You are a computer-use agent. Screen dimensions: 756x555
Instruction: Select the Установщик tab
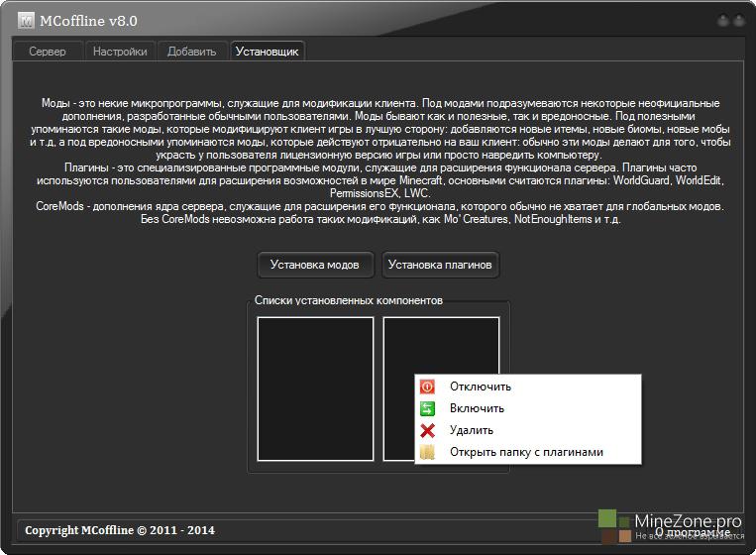pos(267,52)
